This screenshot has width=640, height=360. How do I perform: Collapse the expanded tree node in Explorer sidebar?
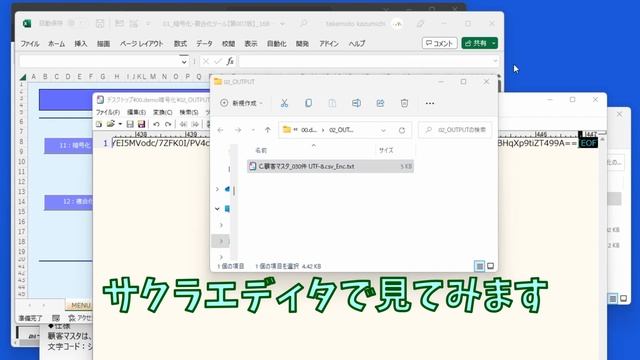tap(217, 209)
